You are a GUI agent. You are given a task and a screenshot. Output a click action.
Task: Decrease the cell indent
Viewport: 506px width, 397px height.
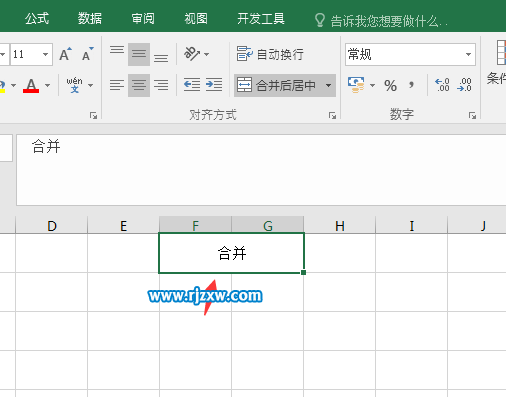click(x=192, y=85)
